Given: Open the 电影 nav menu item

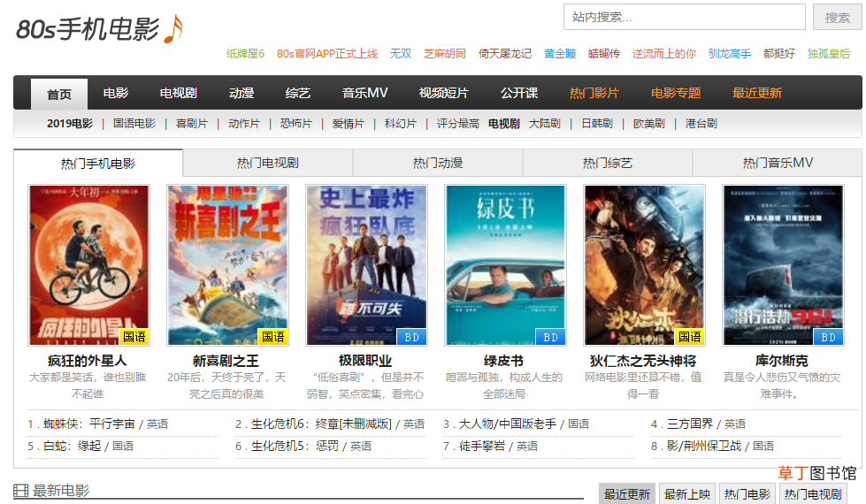Looking at the screenshot, I should click(116, 93).
